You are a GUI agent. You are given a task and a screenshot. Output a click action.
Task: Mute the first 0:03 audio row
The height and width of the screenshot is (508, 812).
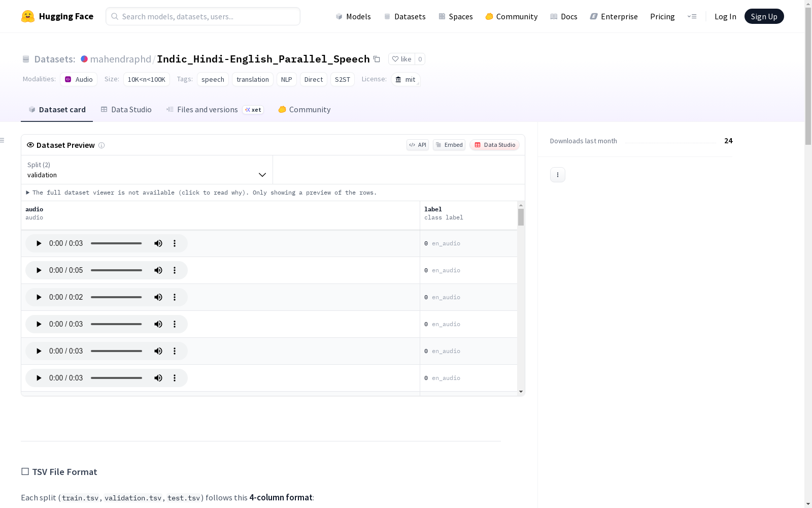[x=158, y=243]
